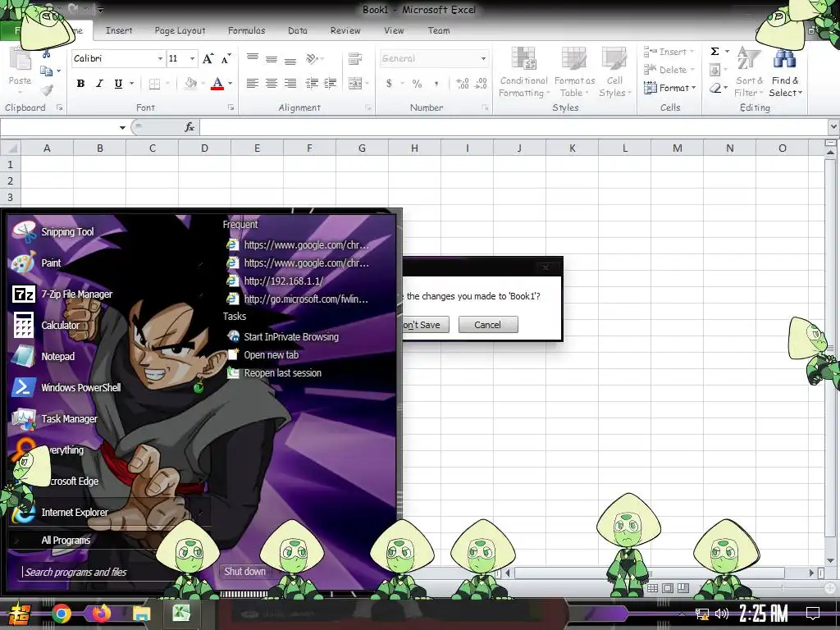Click the AutoSum sigma icon

714,52
